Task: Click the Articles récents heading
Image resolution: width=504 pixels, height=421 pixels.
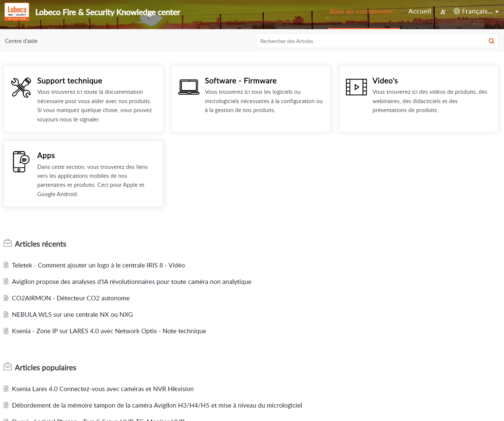Action: 41,244
